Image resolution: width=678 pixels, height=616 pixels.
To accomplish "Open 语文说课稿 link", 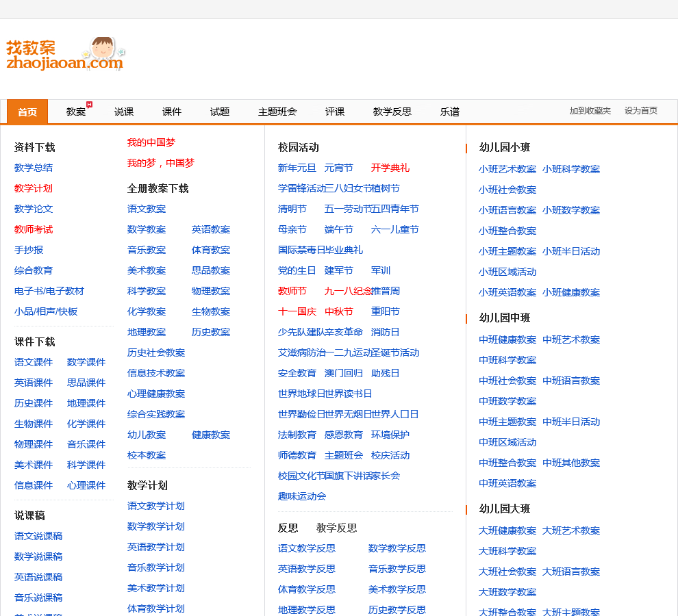I will pos(38,536).
